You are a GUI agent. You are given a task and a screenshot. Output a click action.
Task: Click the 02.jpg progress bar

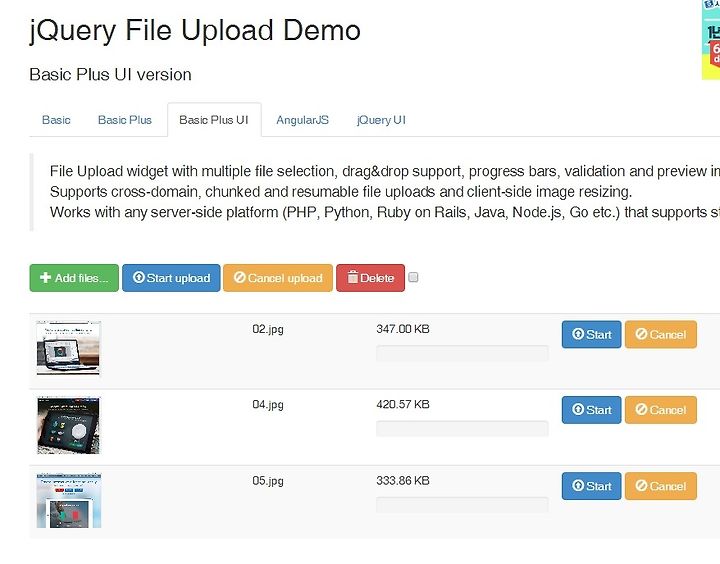(x=462, y=354)
